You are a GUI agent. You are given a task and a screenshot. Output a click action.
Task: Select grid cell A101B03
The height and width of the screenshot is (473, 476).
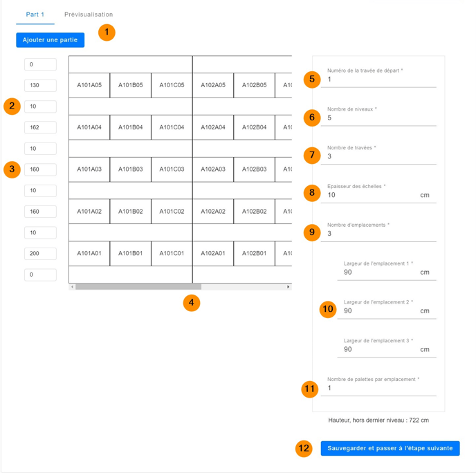(x=130, y=169)
